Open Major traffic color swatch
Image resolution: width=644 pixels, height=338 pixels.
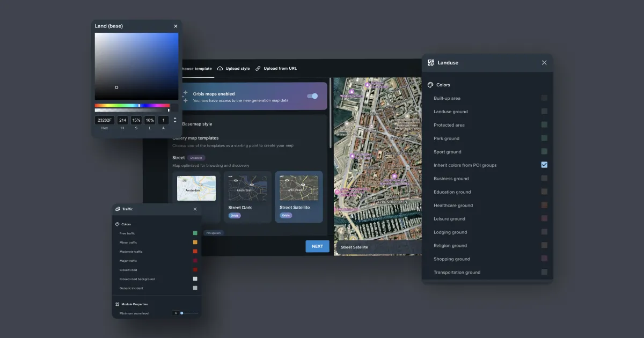195,261
